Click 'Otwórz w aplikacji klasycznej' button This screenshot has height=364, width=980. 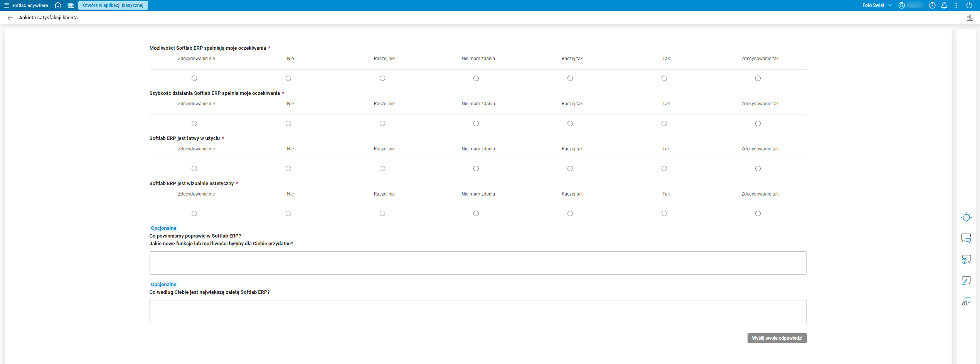pos(113,5)
